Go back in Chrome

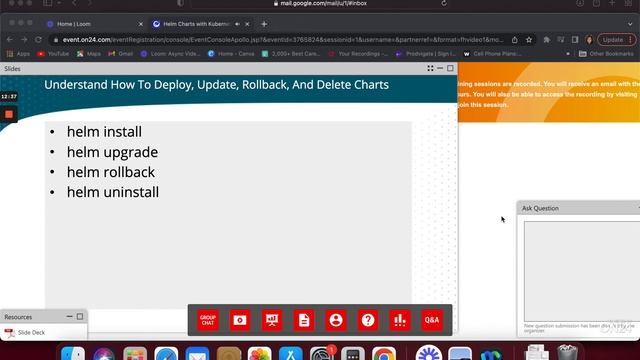pos(10,40)
